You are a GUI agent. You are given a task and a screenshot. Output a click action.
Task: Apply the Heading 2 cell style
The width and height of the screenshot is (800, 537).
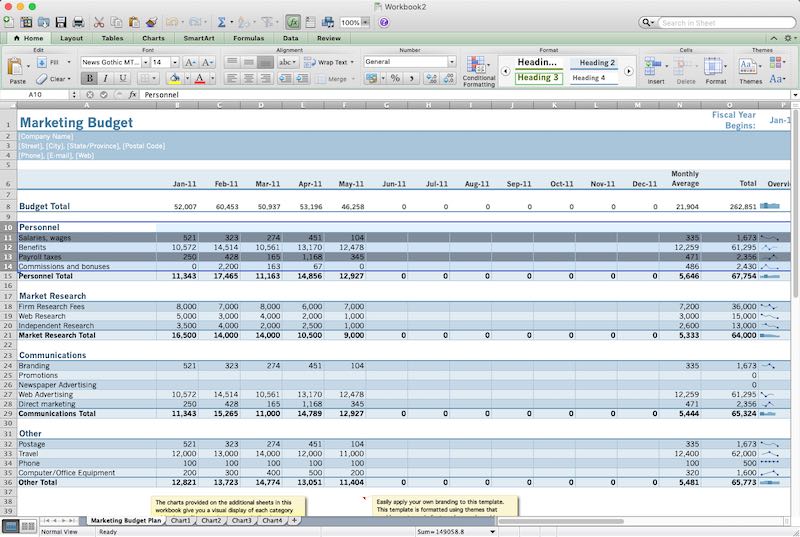594,63
